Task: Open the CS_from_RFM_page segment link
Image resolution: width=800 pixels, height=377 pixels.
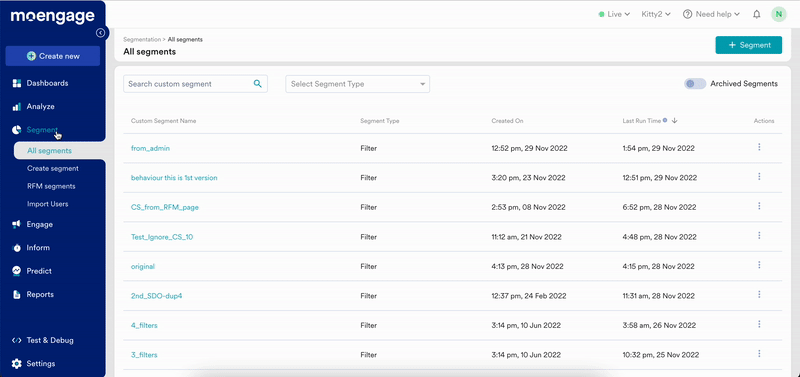Action: click(x=165, y=208)
